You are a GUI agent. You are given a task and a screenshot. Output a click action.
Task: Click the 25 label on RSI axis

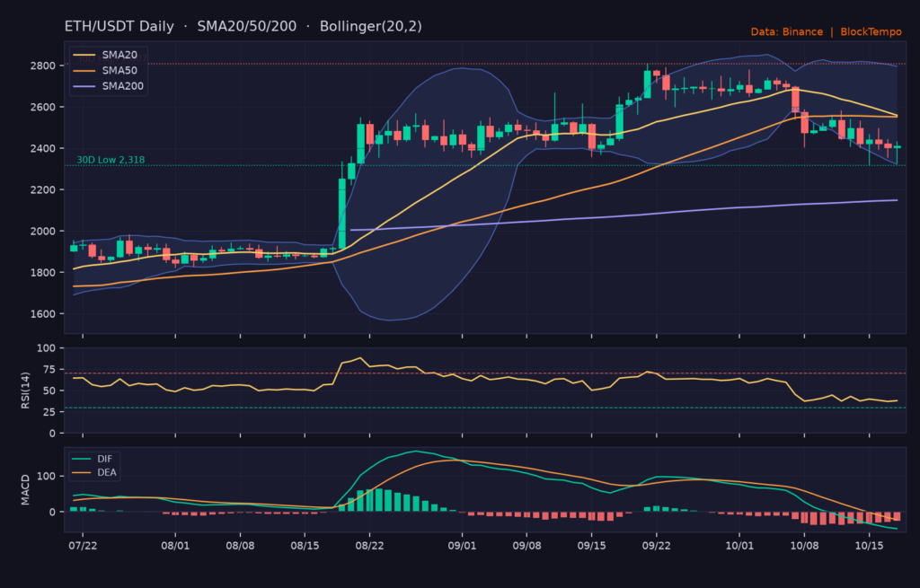tap(49, 411)
